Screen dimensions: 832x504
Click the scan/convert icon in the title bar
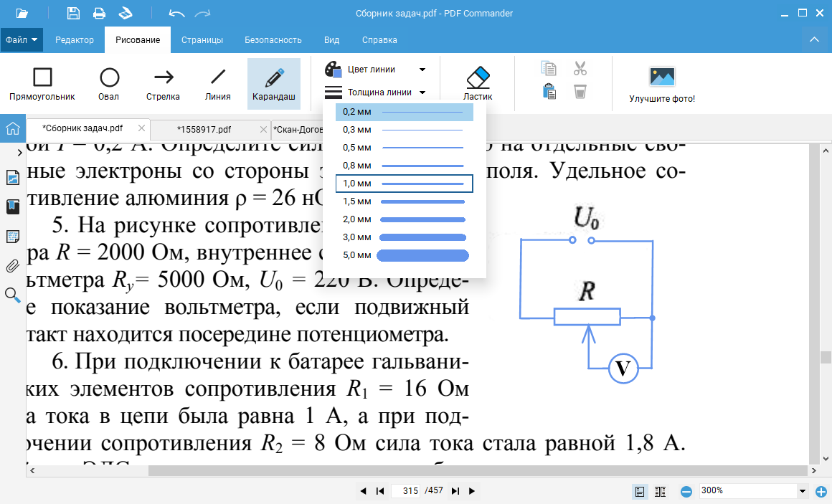point(126,13)
